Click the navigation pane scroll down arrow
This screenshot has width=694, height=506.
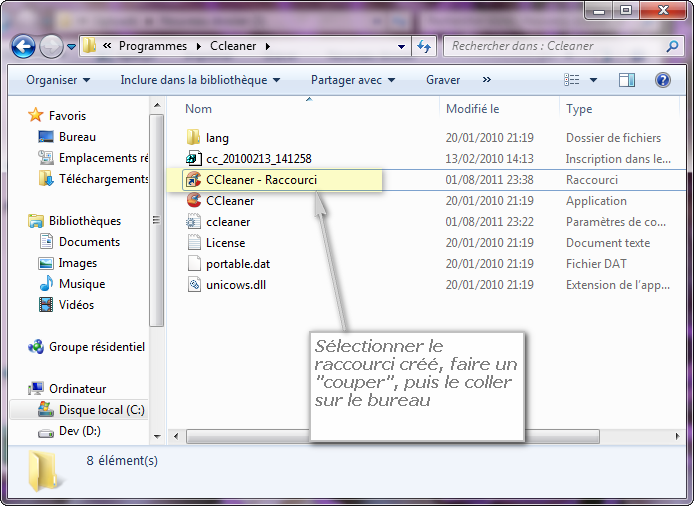[x=157, y=436]
